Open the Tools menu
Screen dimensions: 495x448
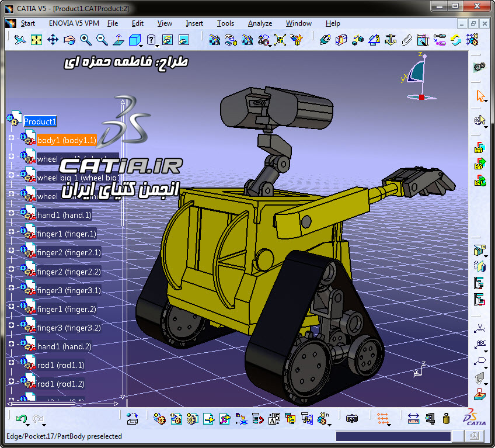225,23
